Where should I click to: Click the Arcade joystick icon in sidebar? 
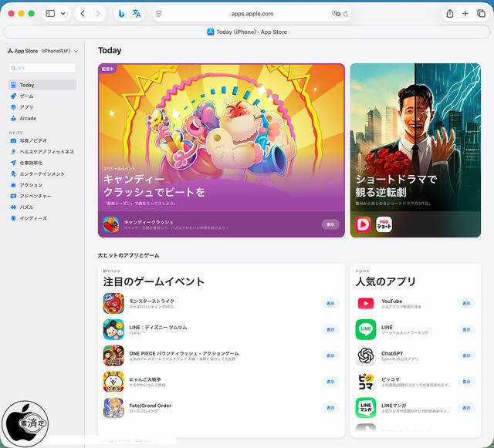(13, 119)
